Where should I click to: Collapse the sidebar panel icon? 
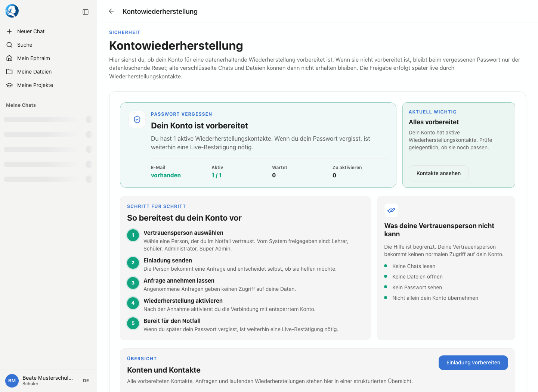point(86,12)
